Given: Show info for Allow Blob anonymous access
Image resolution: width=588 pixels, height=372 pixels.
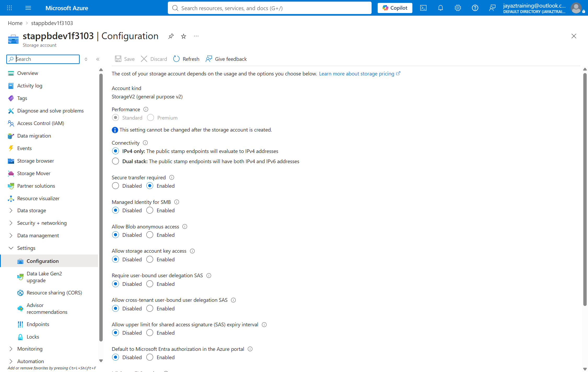Looking at the screenshot, I should (185, 227).
